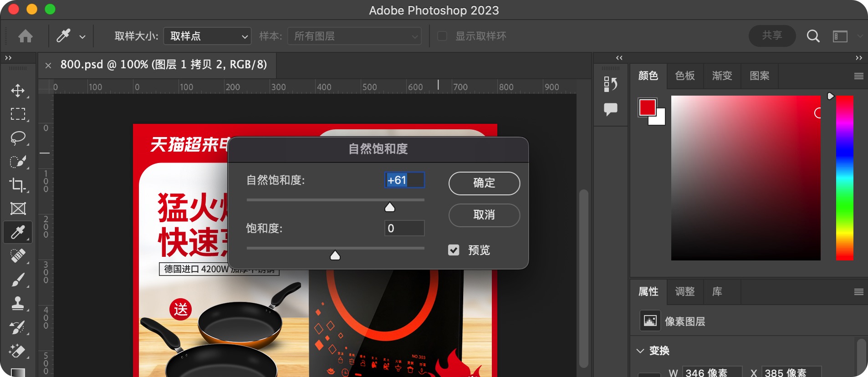Switch to the 颜色 tab

[x=648, y=76]
